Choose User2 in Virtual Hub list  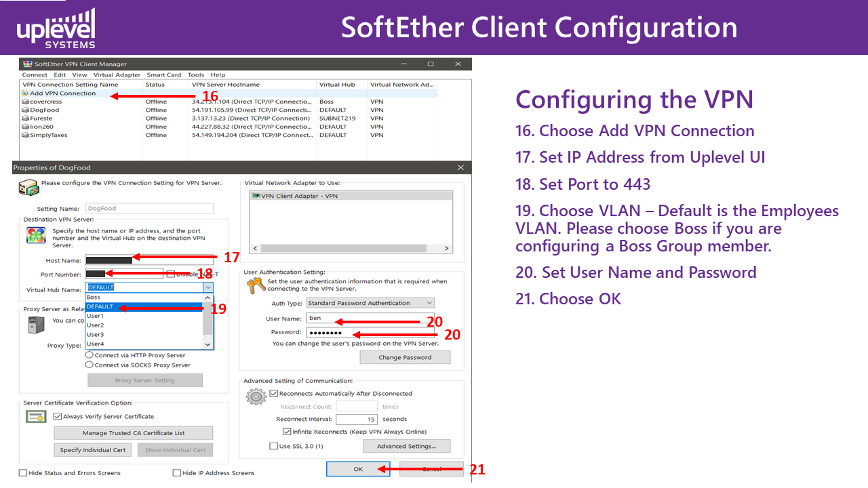click(144, 325)
